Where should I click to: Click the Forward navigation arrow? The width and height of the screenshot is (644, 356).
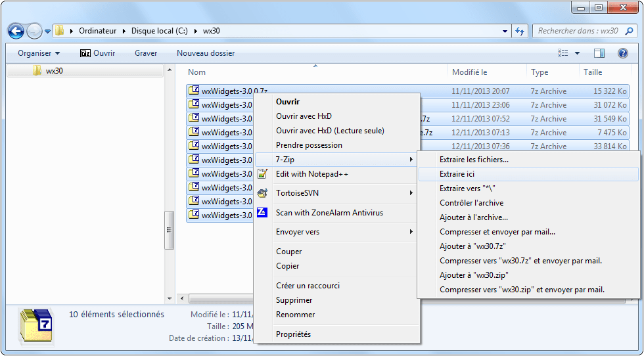(34, 32)
